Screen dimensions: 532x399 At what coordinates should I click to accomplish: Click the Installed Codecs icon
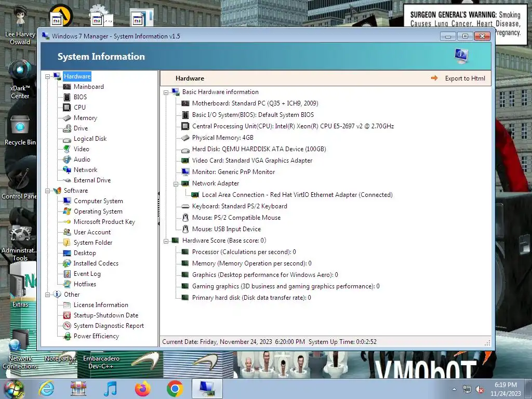(x=67, y=263)
